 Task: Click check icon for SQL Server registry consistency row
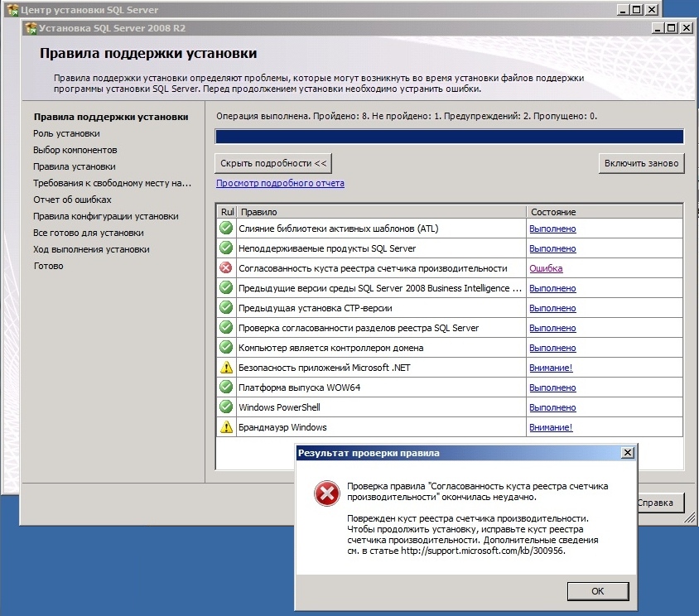226,328
